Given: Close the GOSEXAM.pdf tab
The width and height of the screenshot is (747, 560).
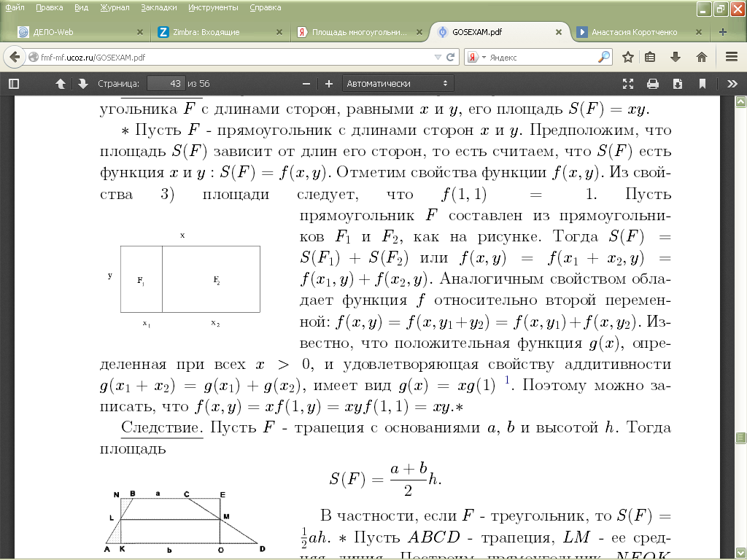Looking at the screenshot, I should click(x=559, y=32).
